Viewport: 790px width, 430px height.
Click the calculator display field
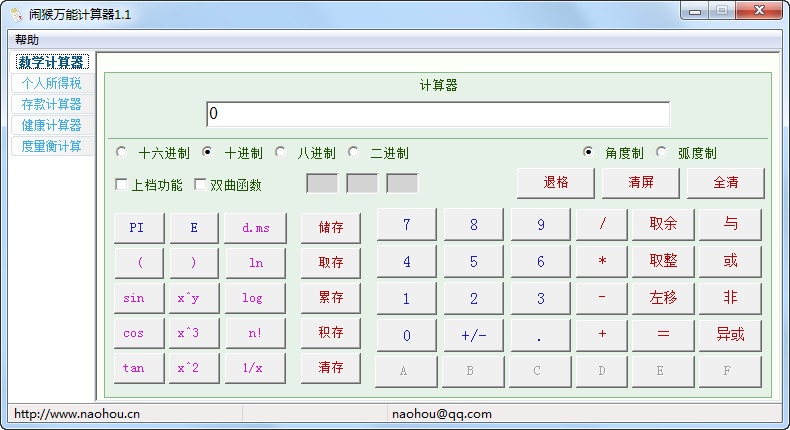point(438,114)
